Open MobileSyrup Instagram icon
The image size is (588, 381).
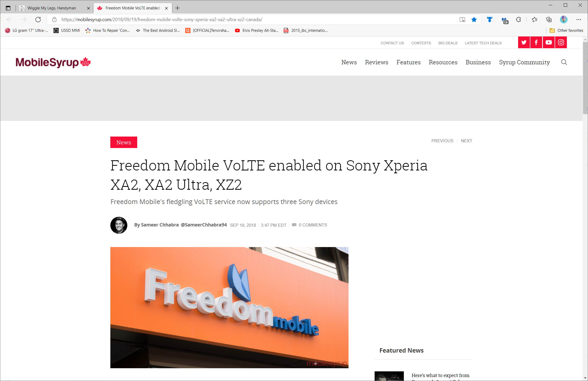(561, 42)
